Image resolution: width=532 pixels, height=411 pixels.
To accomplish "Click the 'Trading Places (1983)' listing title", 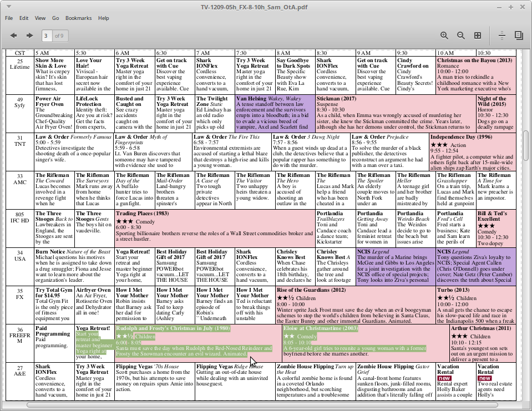I will [x=142, y=214].
